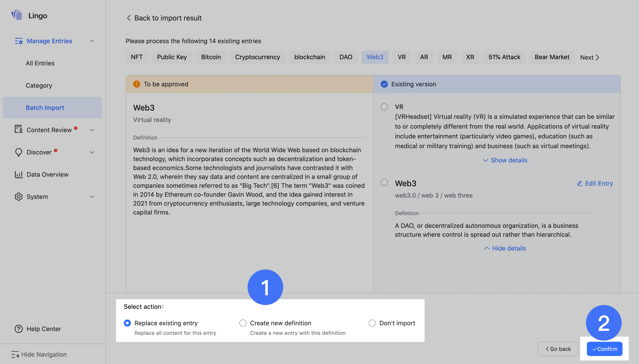Select the VR existing version radio button
The height and width of the screenshot is (364, 639).
pos(384,107)
